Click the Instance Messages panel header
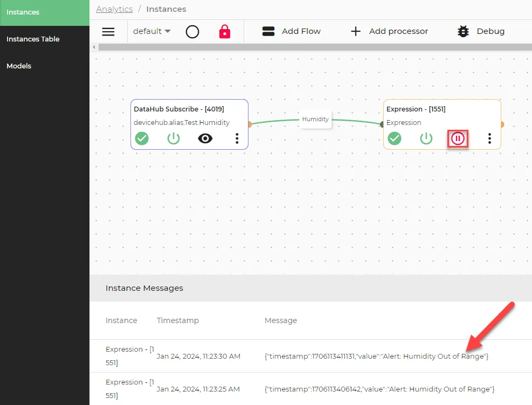The width and height of the screenshot is (532, 405). pyautogui.click(x=311, y=288)
